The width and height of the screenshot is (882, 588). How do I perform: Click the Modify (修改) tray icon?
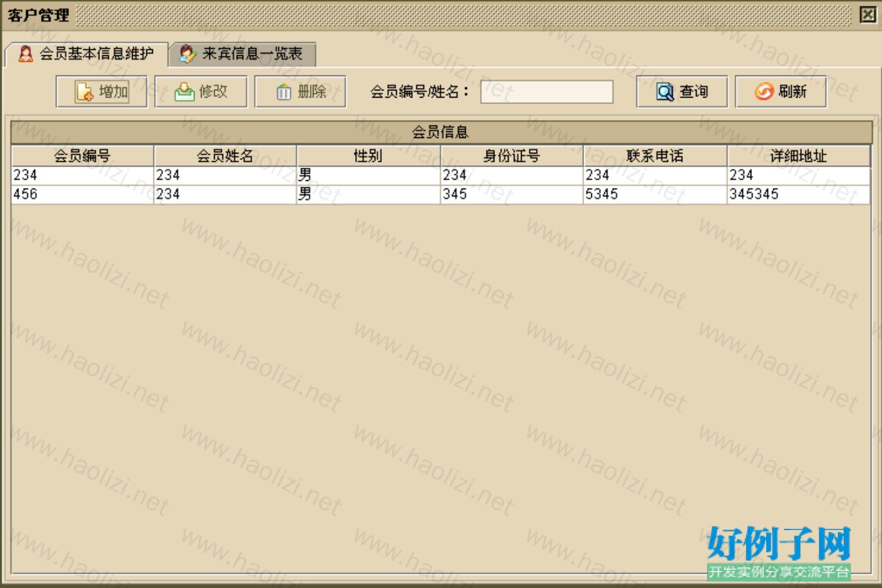pyautogui.click(x=185, y=92)
